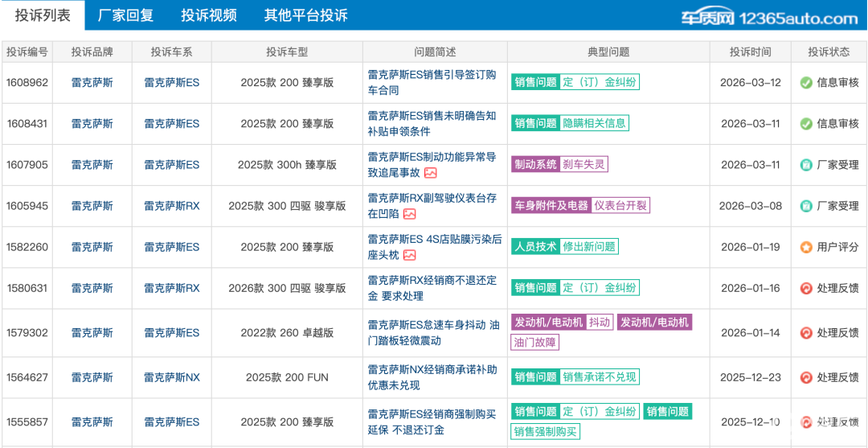Click the 销售强制购买 tag
Image resolution: width=868 pixels, height=448 pixels.
tap(545, 431)
